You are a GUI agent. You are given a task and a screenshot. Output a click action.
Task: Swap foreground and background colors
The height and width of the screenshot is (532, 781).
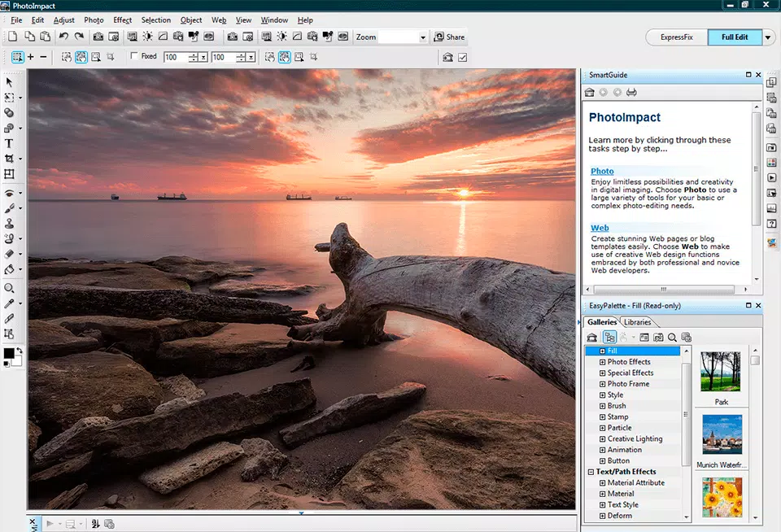point(19,351)
